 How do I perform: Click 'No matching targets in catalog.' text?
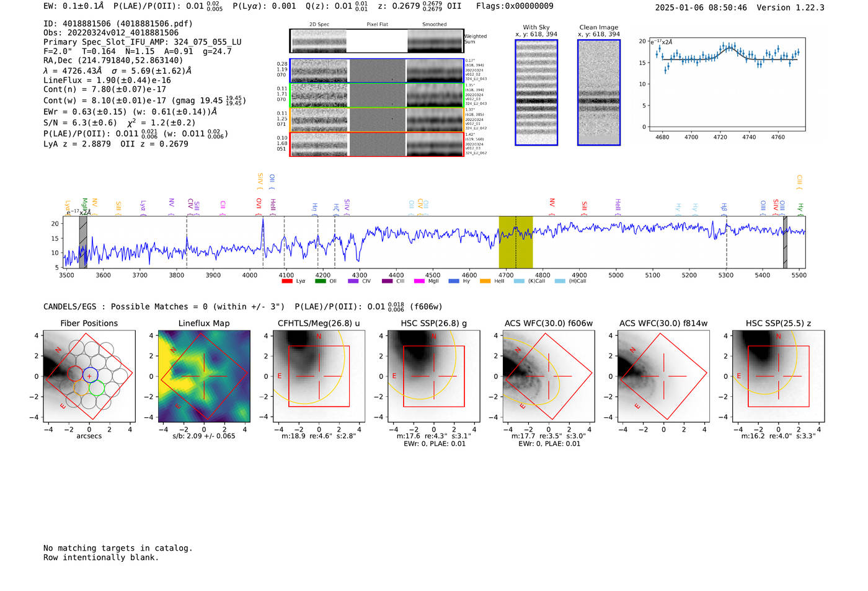click(118, 548)
